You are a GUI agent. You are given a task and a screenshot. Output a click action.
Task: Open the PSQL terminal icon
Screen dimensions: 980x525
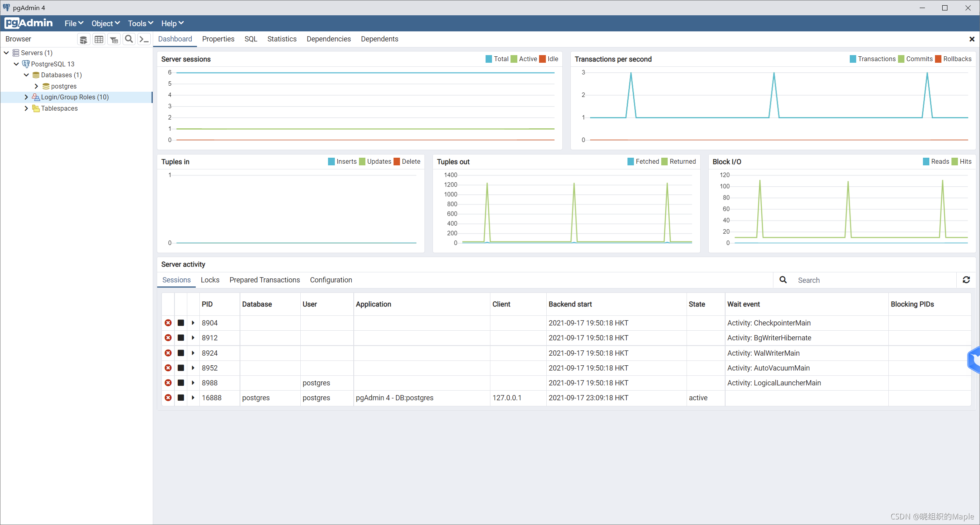point(144,39)
